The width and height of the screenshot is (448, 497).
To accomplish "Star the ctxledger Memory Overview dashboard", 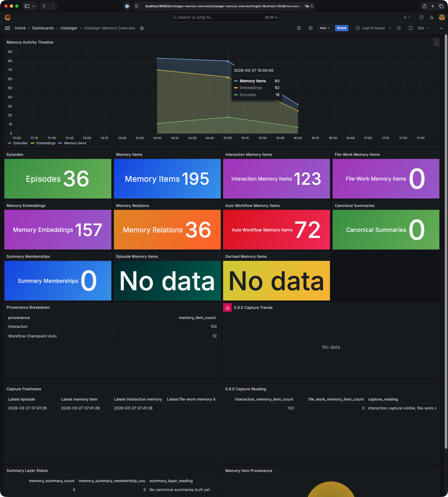I will 142,28.
